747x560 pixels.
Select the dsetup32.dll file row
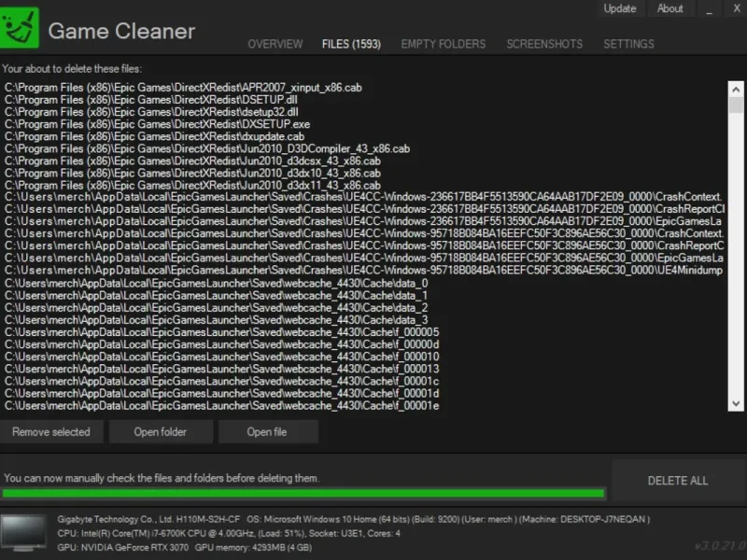(x=365, y=112)
